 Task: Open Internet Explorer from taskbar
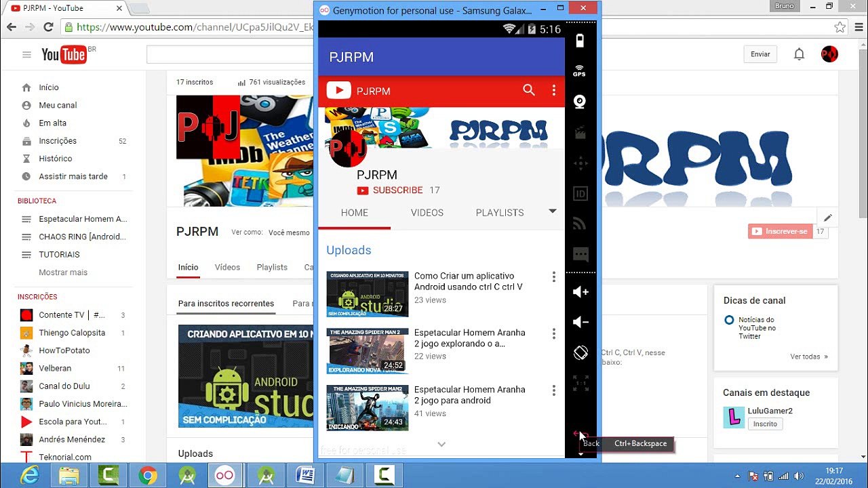(29, 476)
